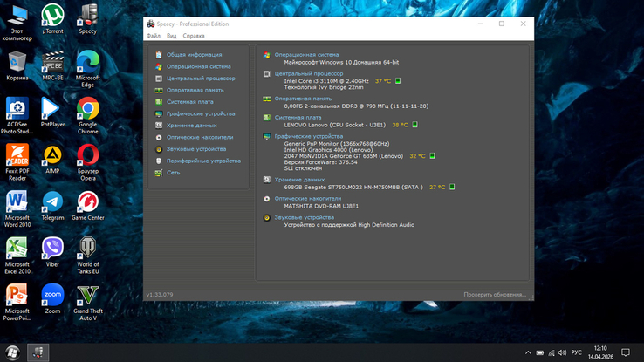Open Операционная система heading link in summary
The width and height of the screenshot is (644, 362).
point(306,55)
